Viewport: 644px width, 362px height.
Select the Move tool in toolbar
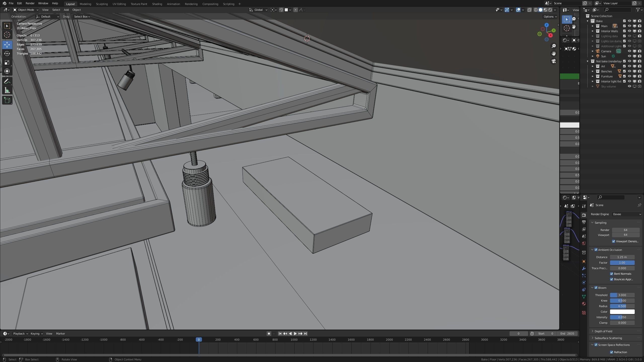pyautogui.click(x=7, y=45)
